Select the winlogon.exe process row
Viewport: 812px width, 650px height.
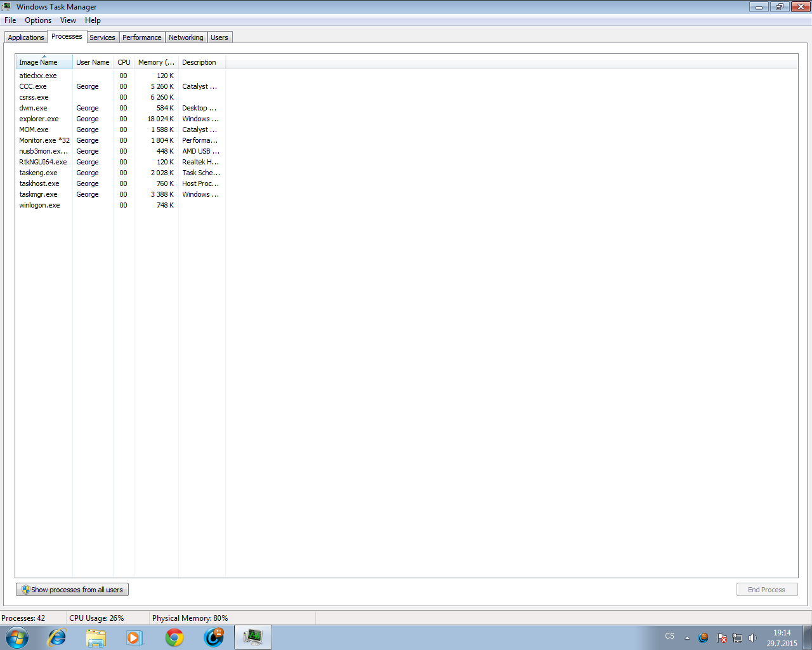[x=121, y=205]
